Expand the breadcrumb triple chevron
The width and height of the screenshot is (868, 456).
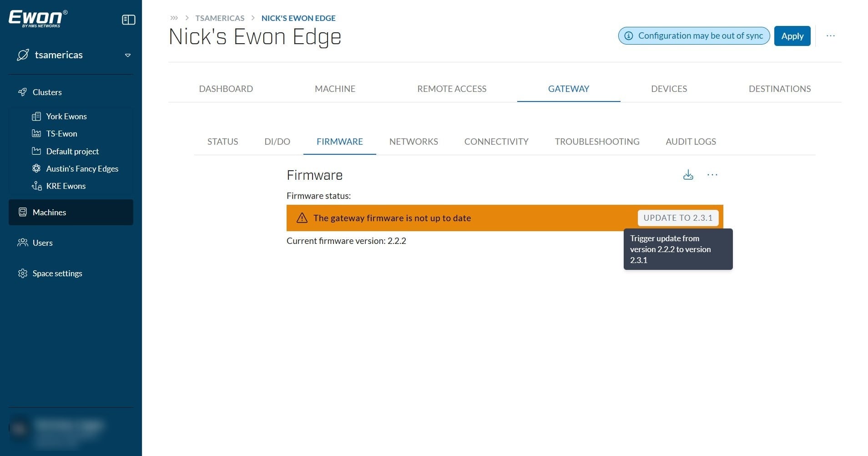[174, 18]
